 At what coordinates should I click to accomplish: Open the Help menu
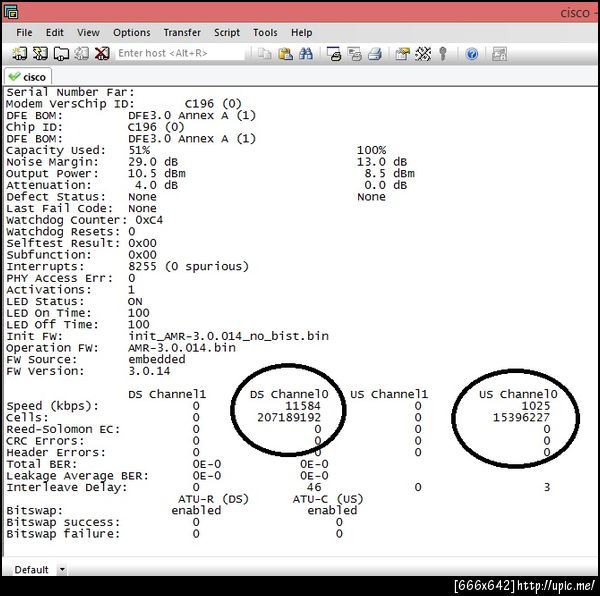pyautogui.click(x=302, y=33)
